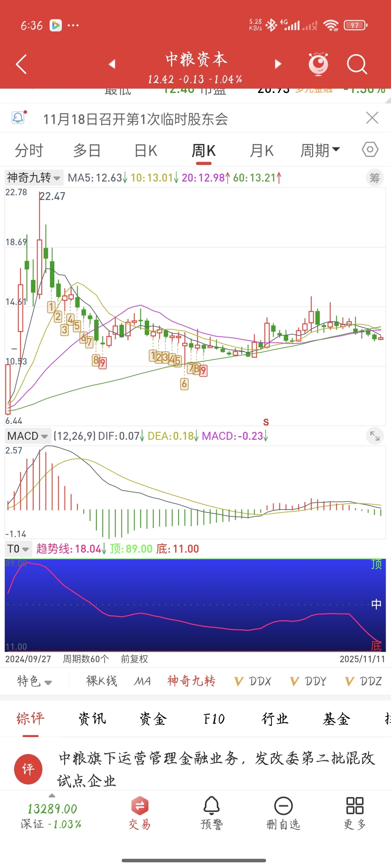Open the 周期 period dropdown
Viewport: 391px width, 868px height.
click(x=320, y=150)
